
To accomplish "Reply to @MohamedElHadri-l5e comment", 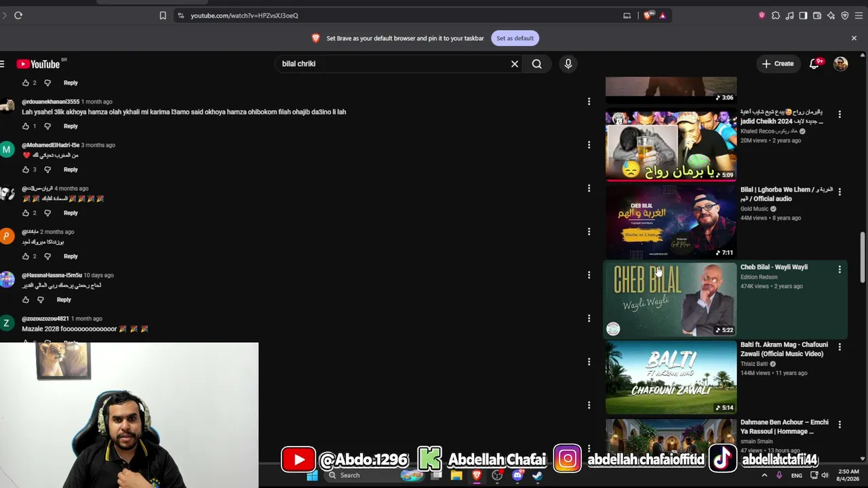I will point(71,169).
